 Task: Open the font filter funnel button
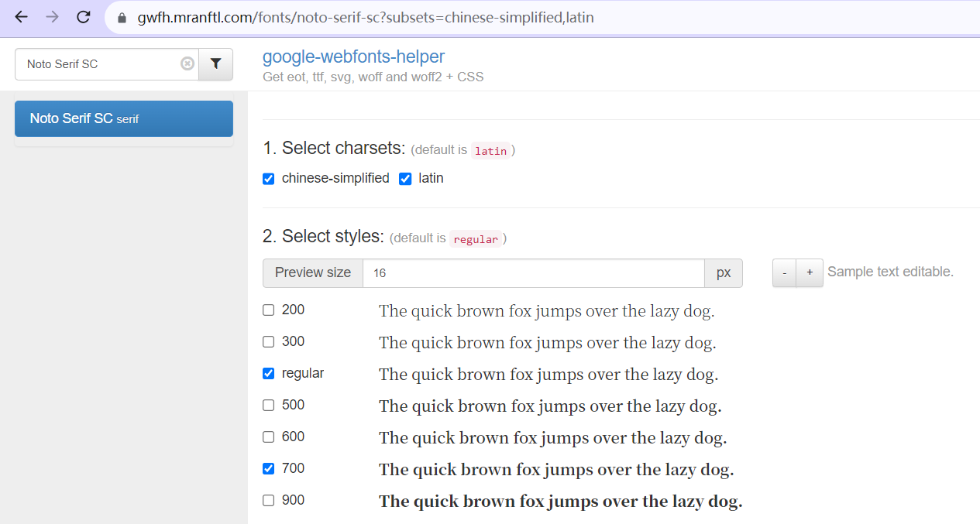pos(216,63)
